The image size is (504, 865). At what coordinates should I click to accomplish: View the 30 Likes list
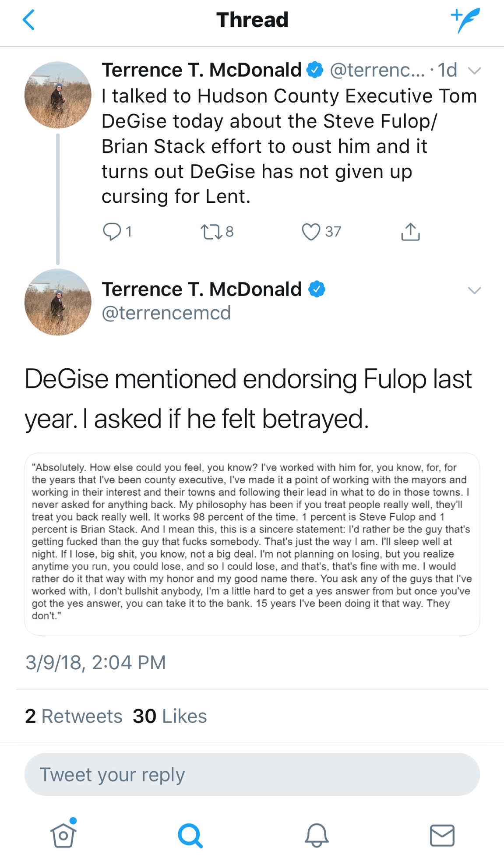click(170, 717)
